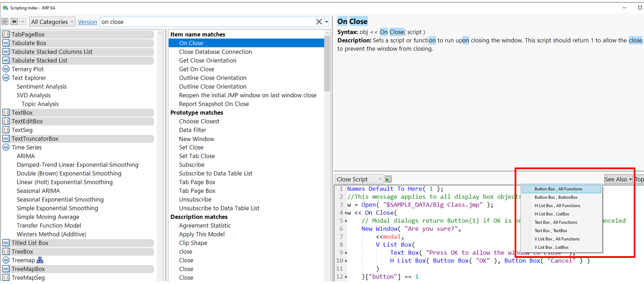Click the parentheses icon beside TextSeg
Viewport: 644px width, 284px height.
tap(6, 130)
